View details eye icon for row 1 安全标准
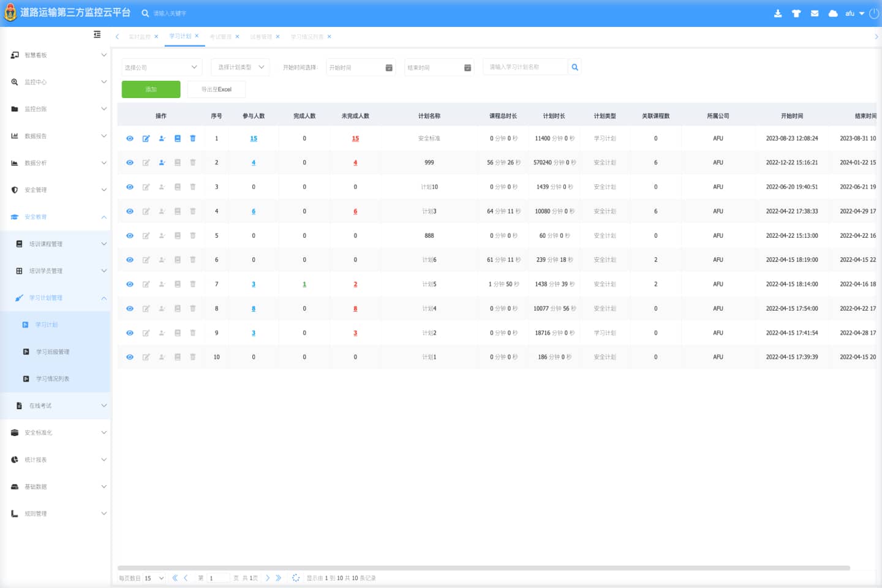882x588 pixels. coord(130,138)
